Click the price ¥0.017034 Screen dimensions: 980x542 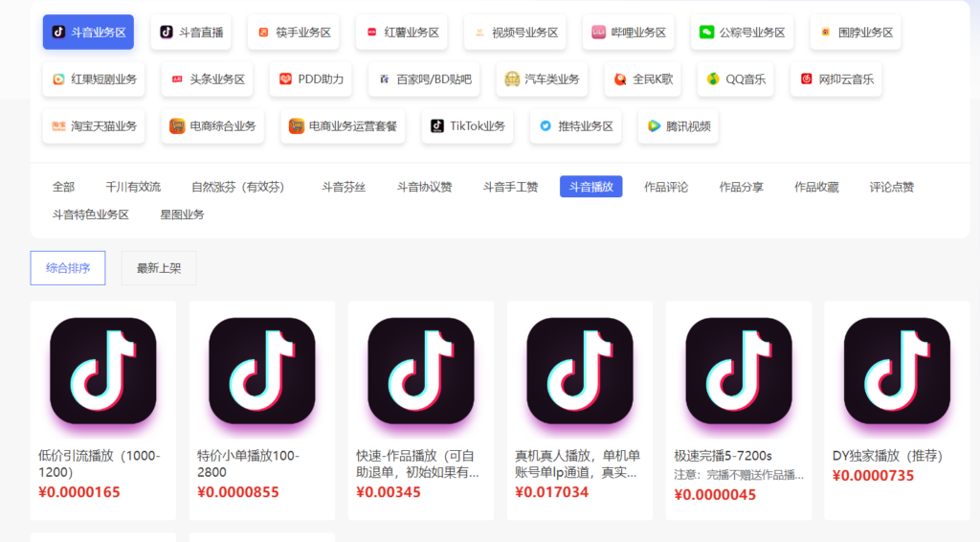[x=552, y=492]
